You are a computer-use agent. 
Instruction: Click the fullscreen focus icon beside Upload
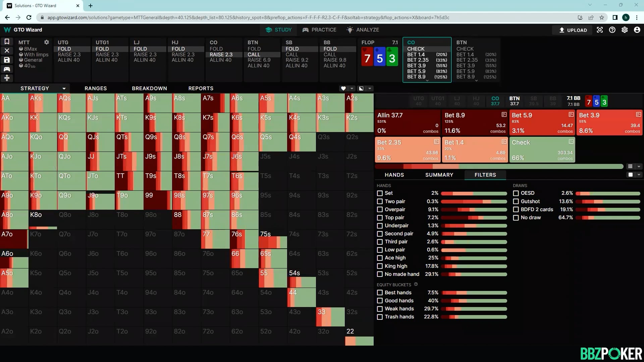point(600,30)
